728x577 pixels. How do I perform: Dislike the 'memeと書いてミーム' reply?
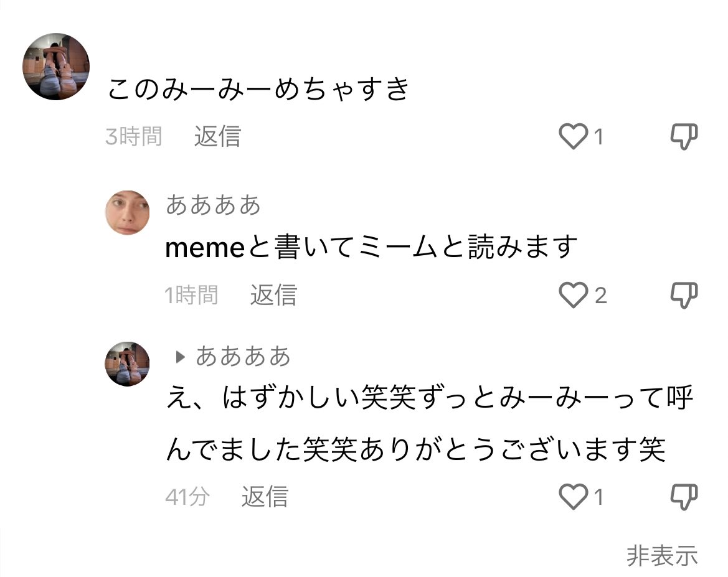683,295
